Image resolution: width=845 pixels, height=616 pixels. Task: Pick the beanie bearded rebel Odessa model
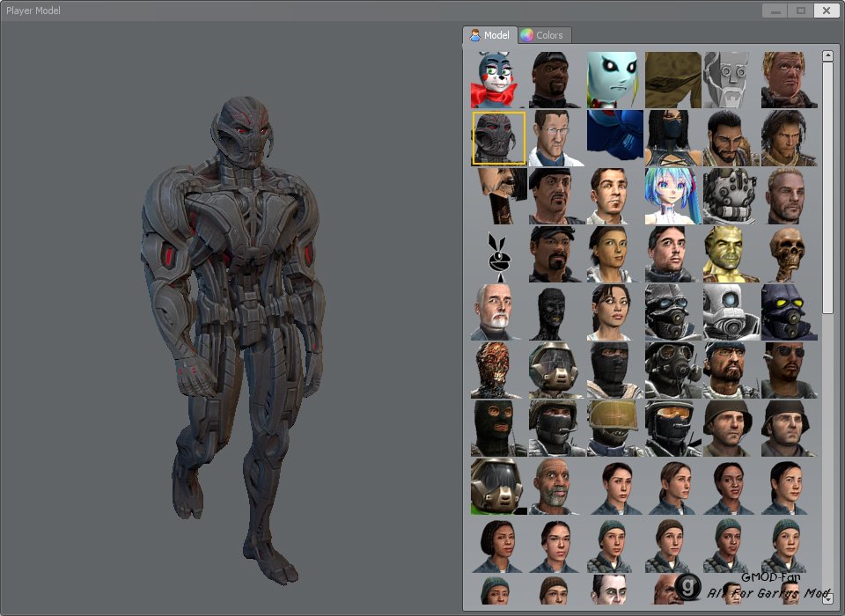(x=731, y=370)
